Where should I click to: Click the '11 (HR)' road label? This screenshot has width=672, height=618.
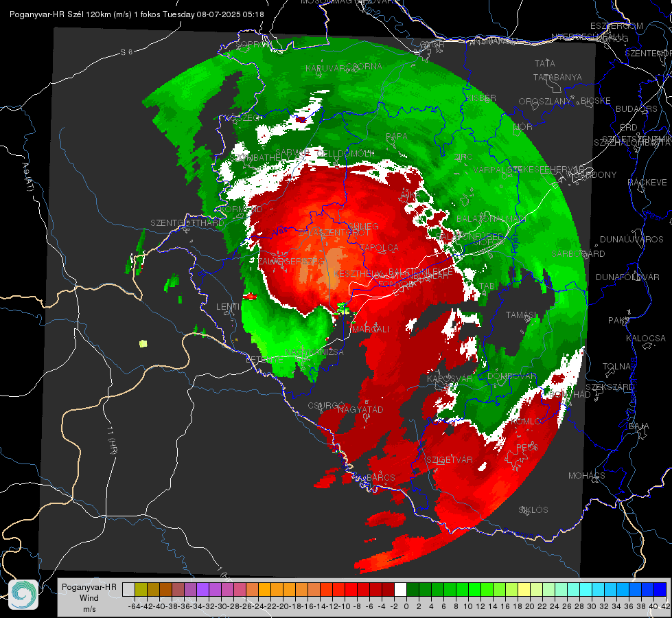click(x=111, y=440)
